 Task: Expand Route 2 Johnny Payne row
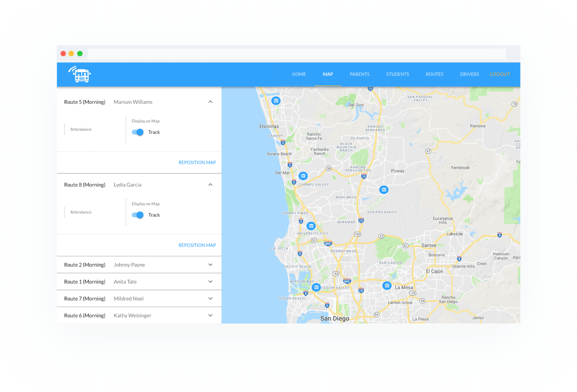(210, 265)
